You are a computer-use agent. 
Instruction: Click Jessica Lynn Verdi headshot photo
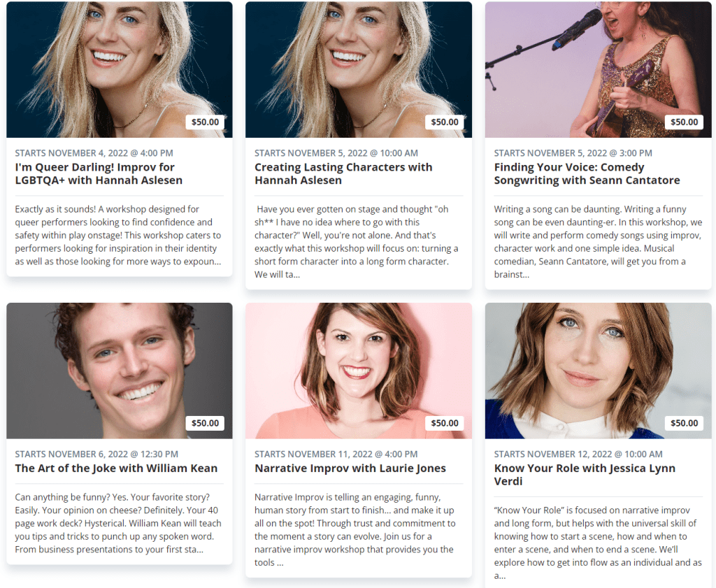(x=599, y=371)
